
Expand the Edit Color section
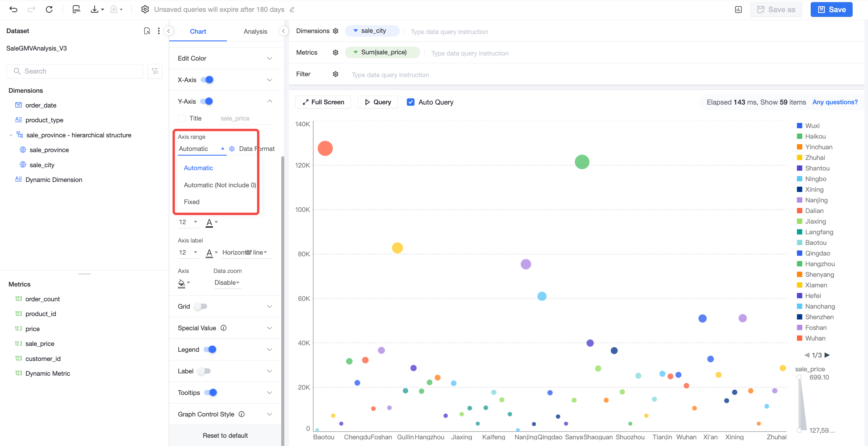225,58
